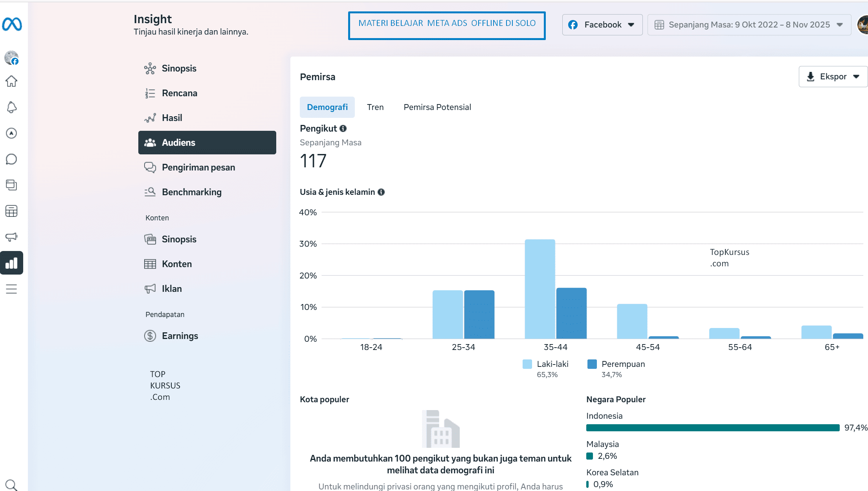Click info icon beside Usia & jenis kelamin
This screenshot has width=868, height=491.
(x=381, y=192)
